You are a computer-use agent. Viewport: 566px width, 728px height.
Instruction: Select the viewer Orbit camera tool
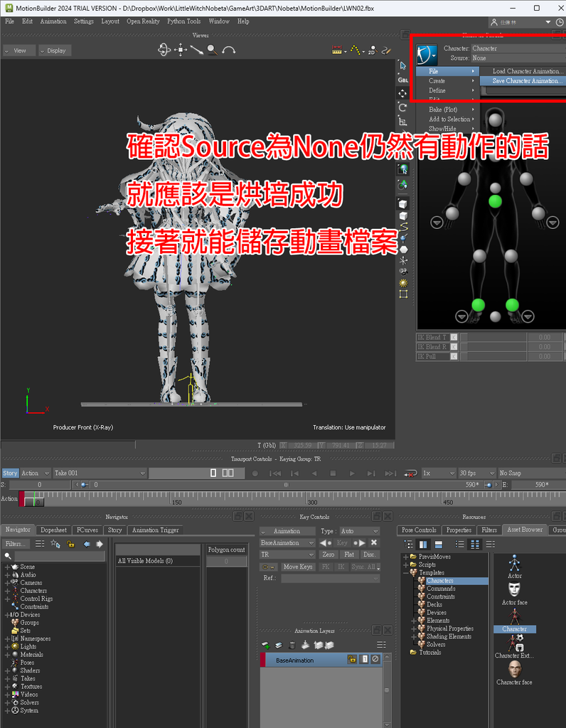[164, 50]
